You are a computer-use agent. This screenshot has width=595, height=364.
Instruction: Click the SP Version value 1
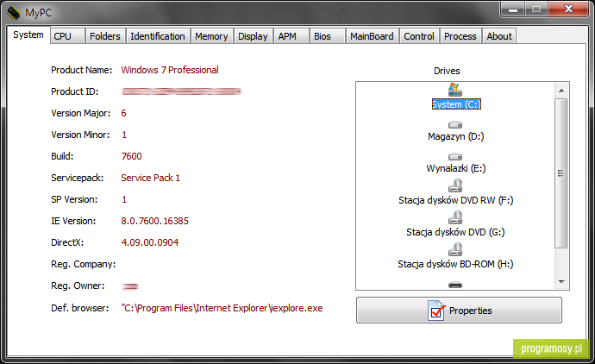coord(124,199)
